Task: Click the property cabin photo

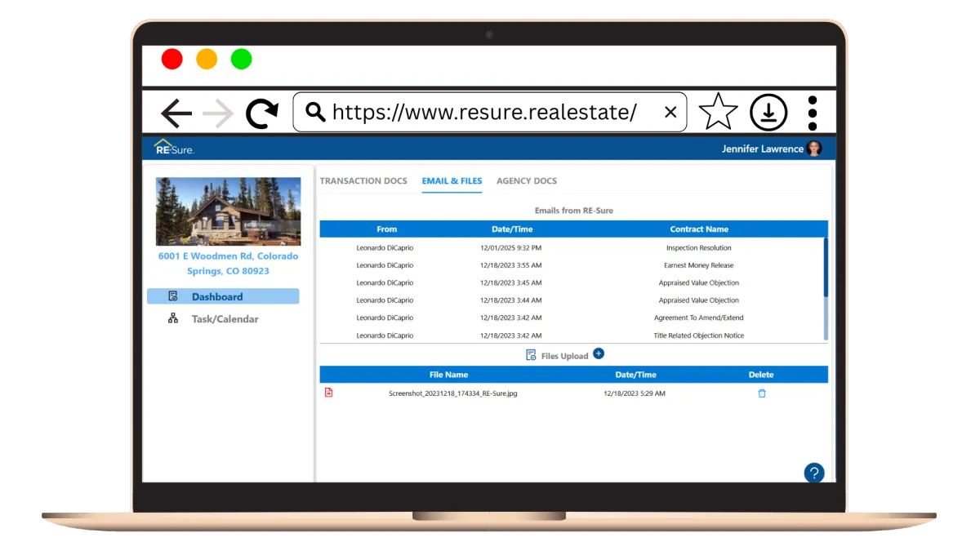Action: 228,211
